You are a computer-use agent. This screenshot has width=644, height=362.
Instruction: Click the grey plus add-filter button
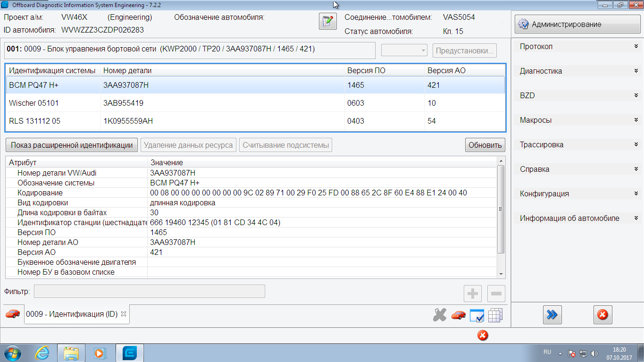pos(472,294)
